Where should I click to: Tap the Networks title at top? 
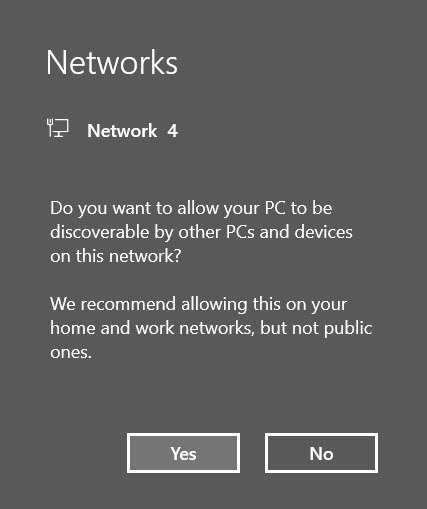(112, 63)
